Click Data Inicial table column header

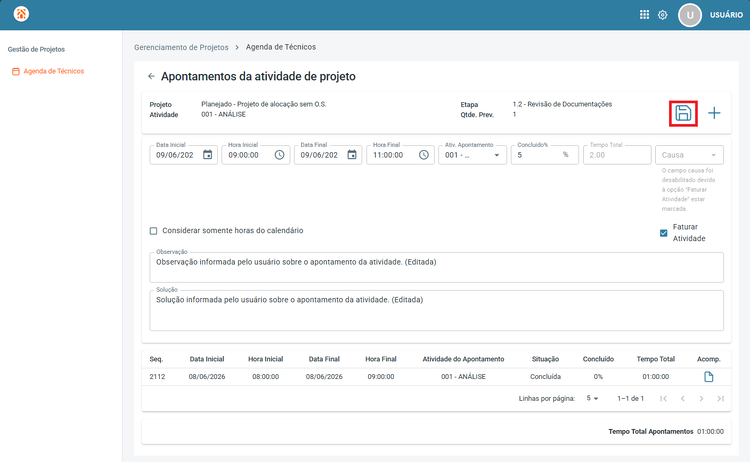(207, 359)
